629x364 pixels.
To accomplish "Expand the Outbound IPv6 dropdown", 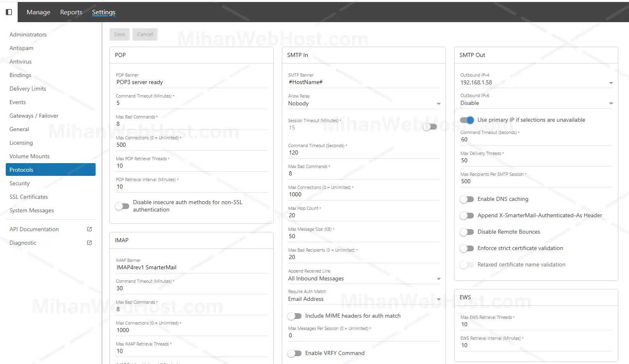I will [x=536, y=103].
